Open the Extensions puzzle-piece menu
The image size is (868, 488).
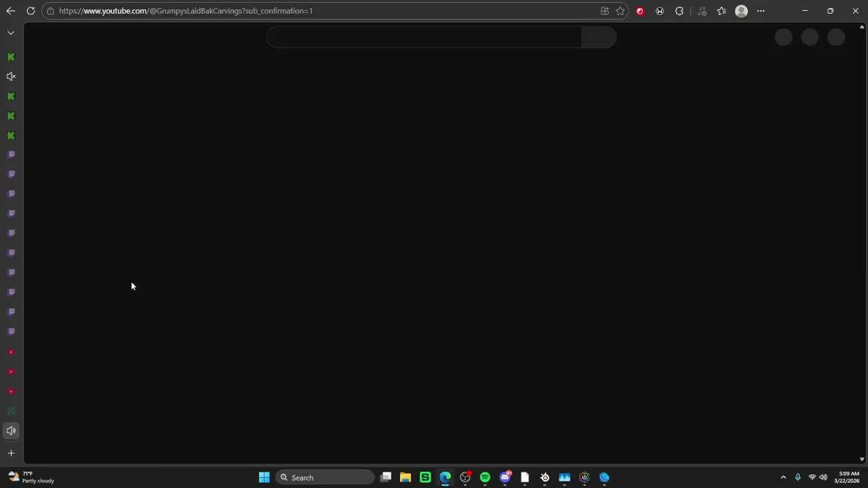679,11
